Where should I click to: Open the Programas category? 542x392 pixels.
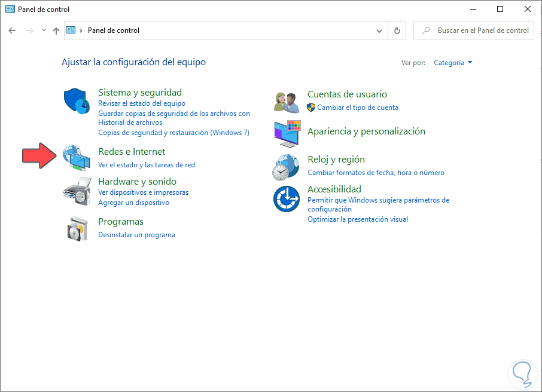[121, 222]
